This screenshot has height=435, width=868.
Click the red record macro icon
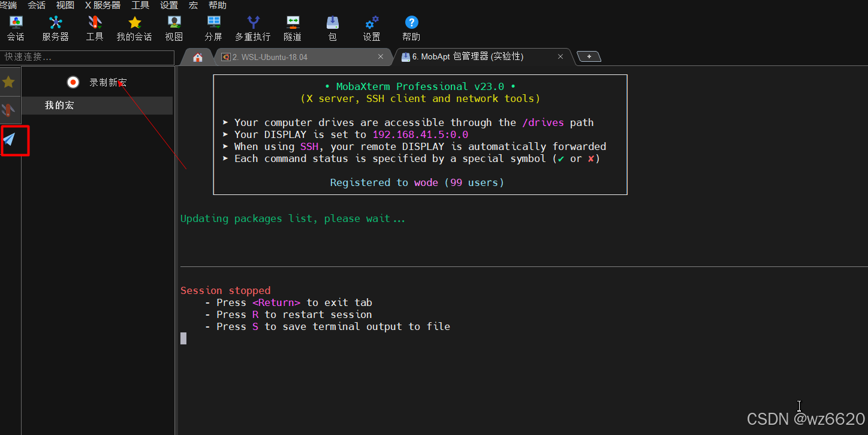pyautogui.click(x=73, y=82)
